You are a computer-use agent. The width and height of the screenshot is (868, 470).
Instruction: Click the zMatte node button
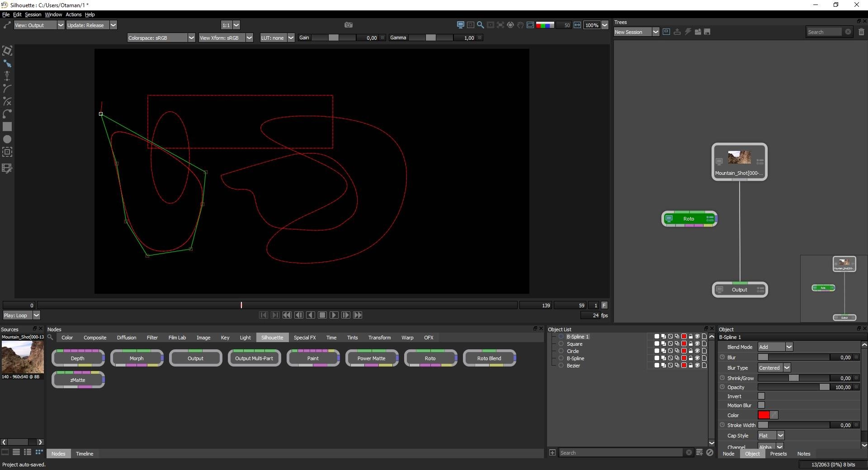click(x=78, y=380)
